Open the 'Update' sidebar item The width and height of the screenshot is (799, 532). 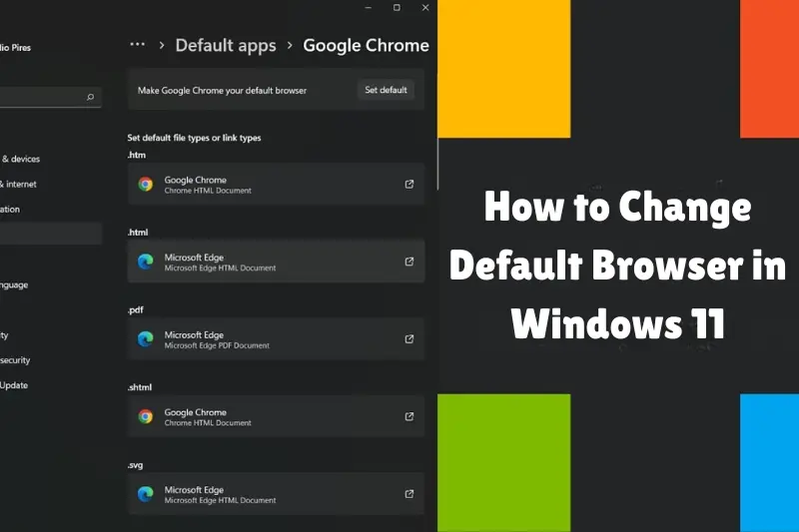coord(14,385)
